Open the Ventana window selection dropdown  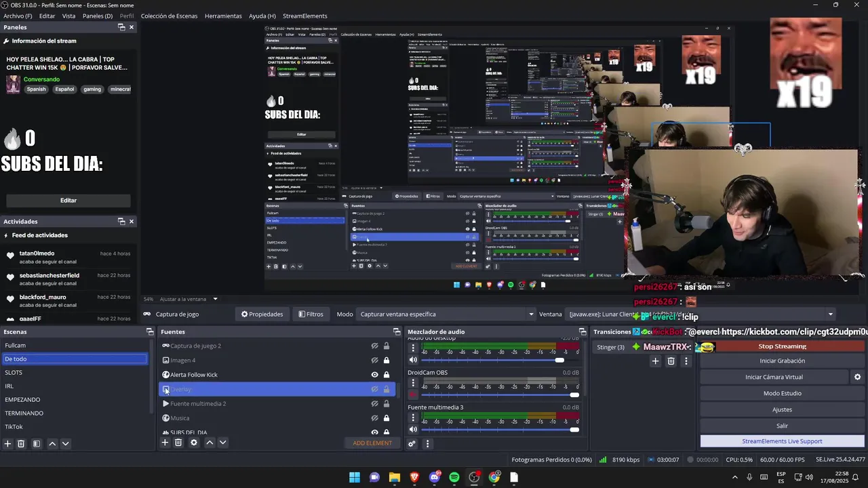(701, 314)
